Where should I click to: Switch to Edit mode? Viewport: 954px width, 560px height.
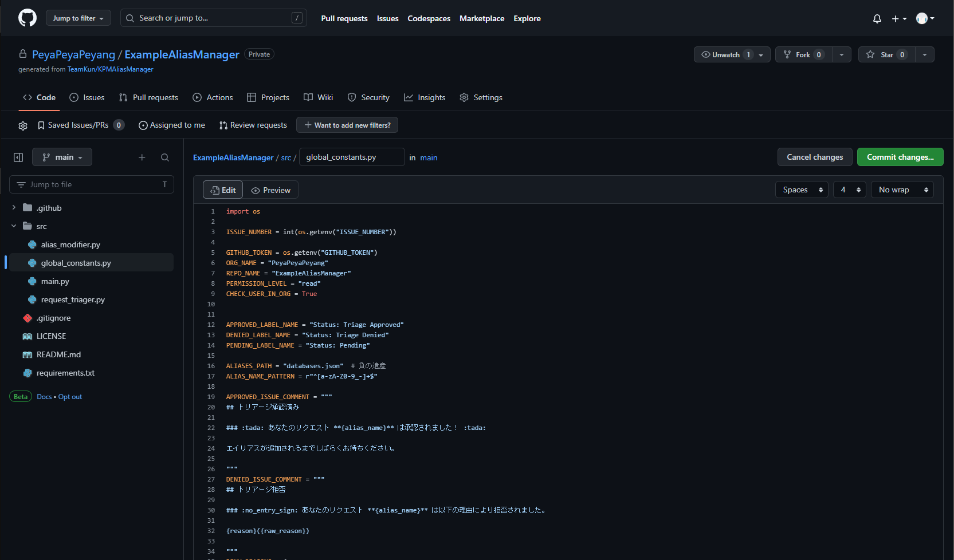coord(223,190)
